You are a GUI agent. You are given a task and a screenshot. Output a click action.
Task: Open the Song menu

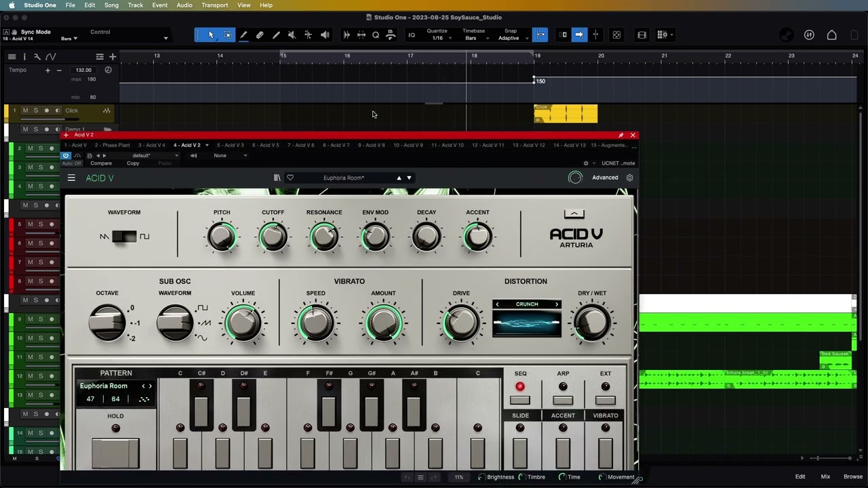111,5
